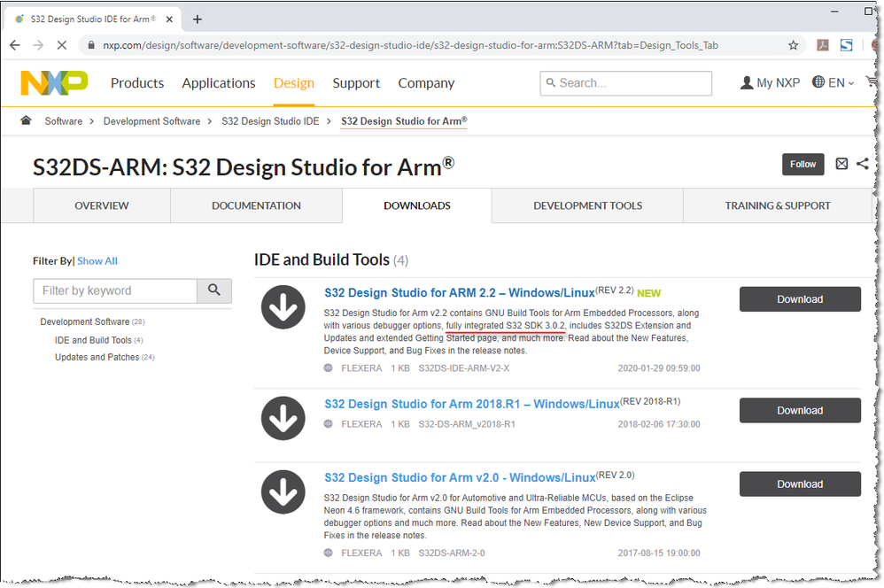Viewport: 884px width, 588px height.
Task: Click download arrow icon for Arm v2.0
Action: point(283,492)
